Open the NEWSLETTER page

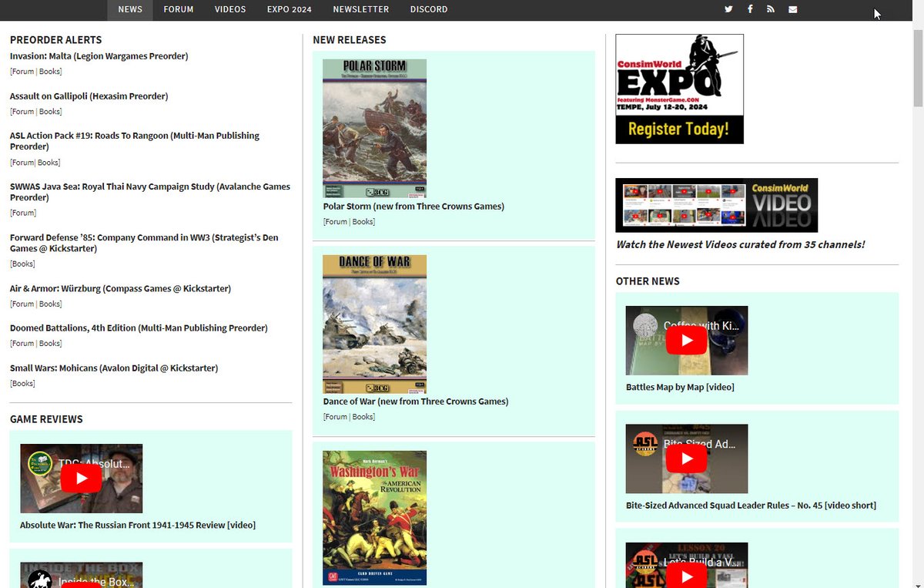tap(360, 9)
